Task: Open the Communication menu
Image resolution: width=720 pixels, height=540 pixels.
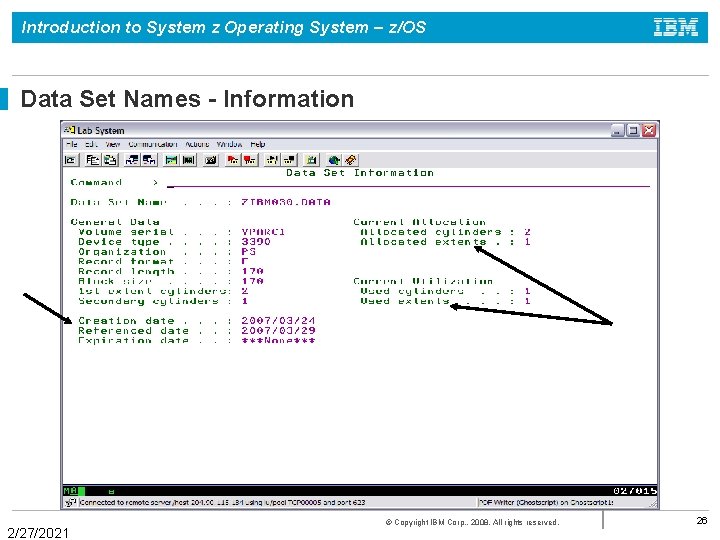Action: pyautogui.click(x=152, y=144)
